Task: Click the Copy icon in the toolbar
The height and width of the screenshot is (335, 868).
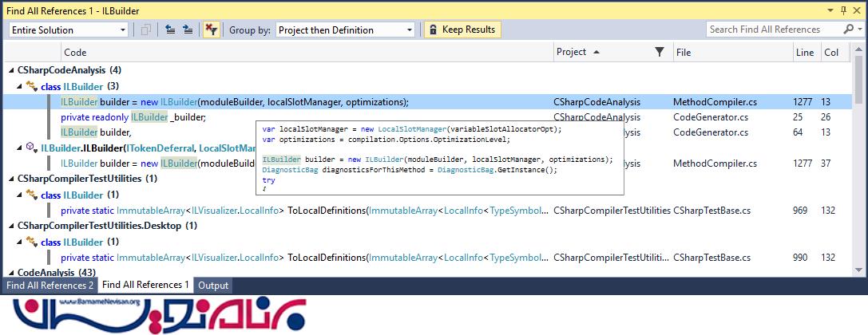Action: [x=146, y=30]
